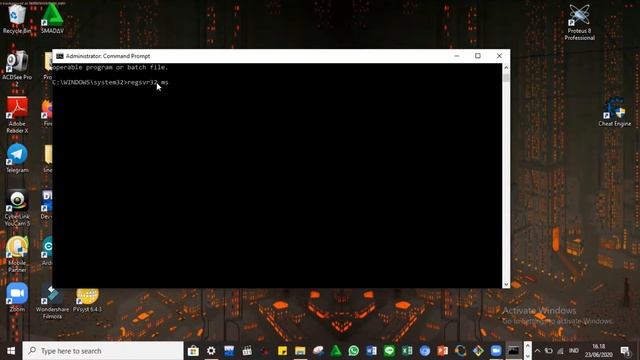Open the Zoom icon in the taskbar
Viewport: 640px width, 360px height.
[496, 351]
